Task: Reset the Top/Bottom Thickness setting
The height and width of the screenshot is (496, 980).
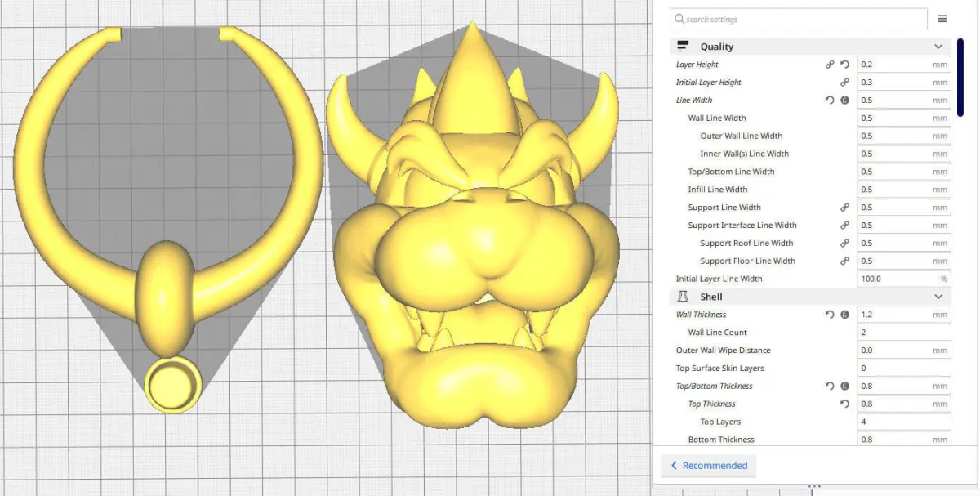Action: click(830, 387)
